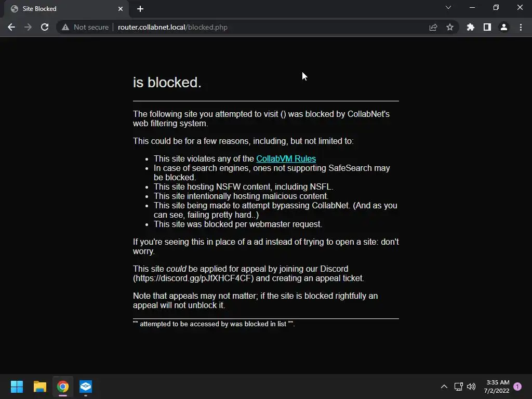Toggle the browser side panel
The height and width of the screenshot is (399, 532).
tap(487, 27)
